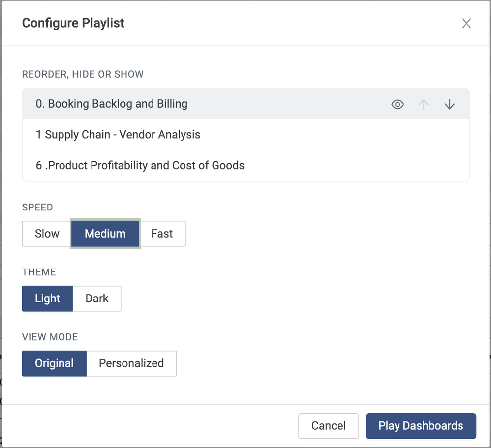Hide the Booking Backlog and Billing dashboard via eye icon
Screen dimensions: 491x448
(398, 104)
